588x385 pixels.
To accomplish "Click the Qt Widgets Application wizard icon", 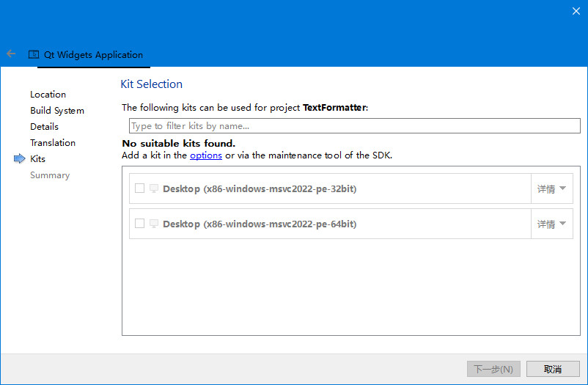I will coord(34,54).
